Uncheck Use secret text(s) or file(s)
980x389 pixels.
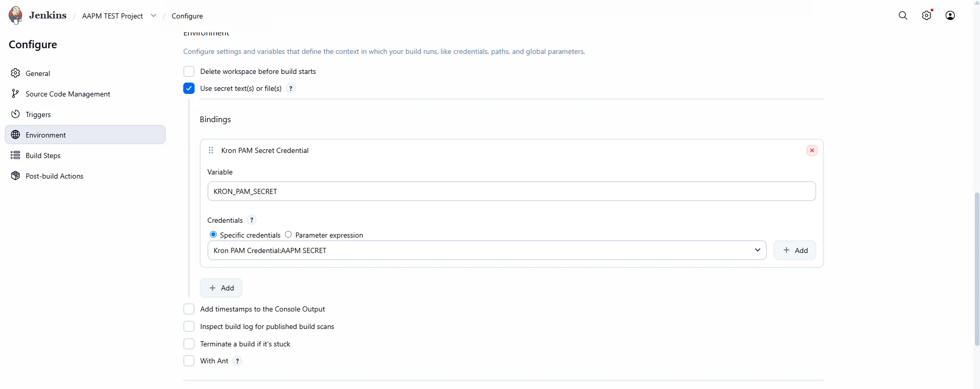pos(189,88)
